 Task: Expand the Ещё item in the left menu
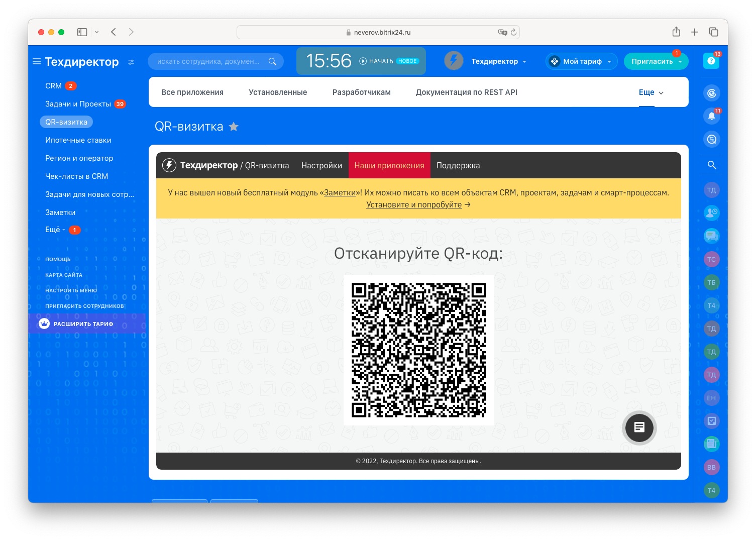(x=55, y=230)
